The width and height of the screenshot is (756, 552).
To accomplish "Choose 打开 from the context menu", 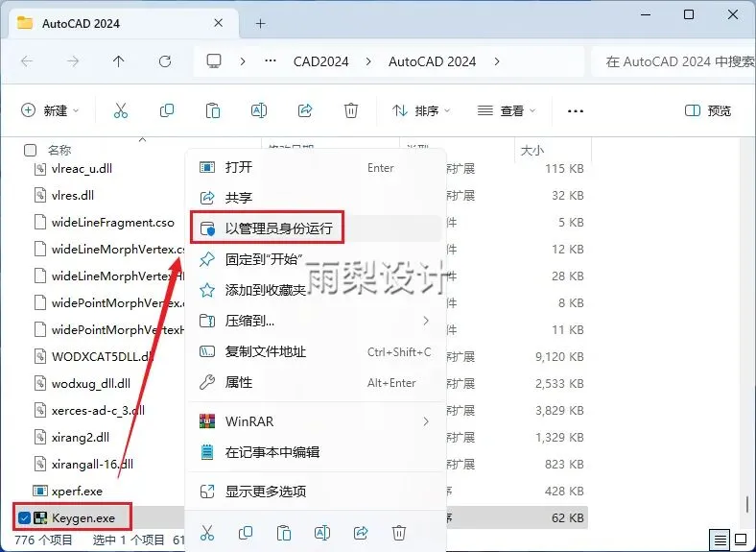I will pyautogui.click(x=316, y=167).
